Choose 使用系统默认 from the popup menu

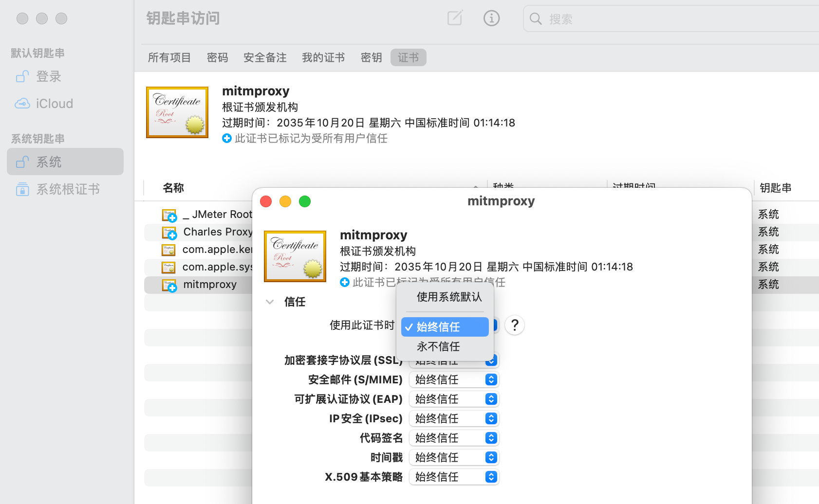[x=449, y=297]
